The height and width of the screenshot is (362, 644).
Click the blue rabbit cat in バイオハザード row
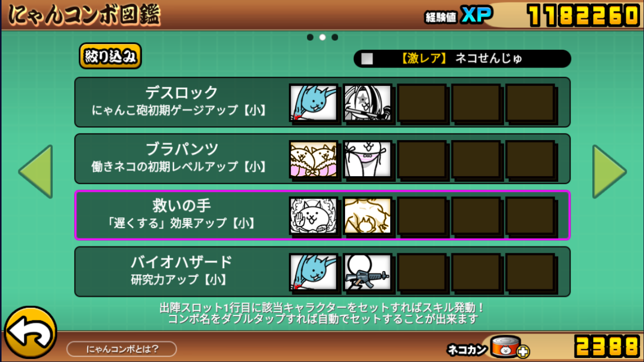point(314,272)
